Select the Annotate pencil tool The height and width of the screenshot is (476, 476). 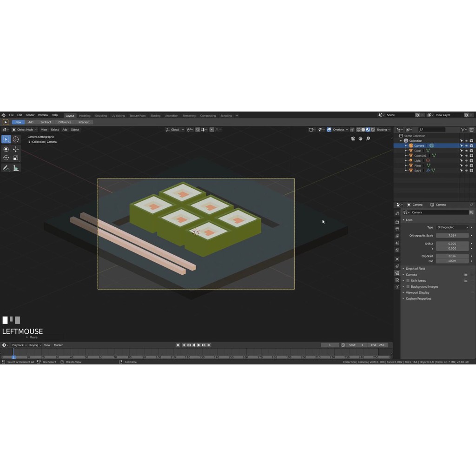tap(6, 168)
